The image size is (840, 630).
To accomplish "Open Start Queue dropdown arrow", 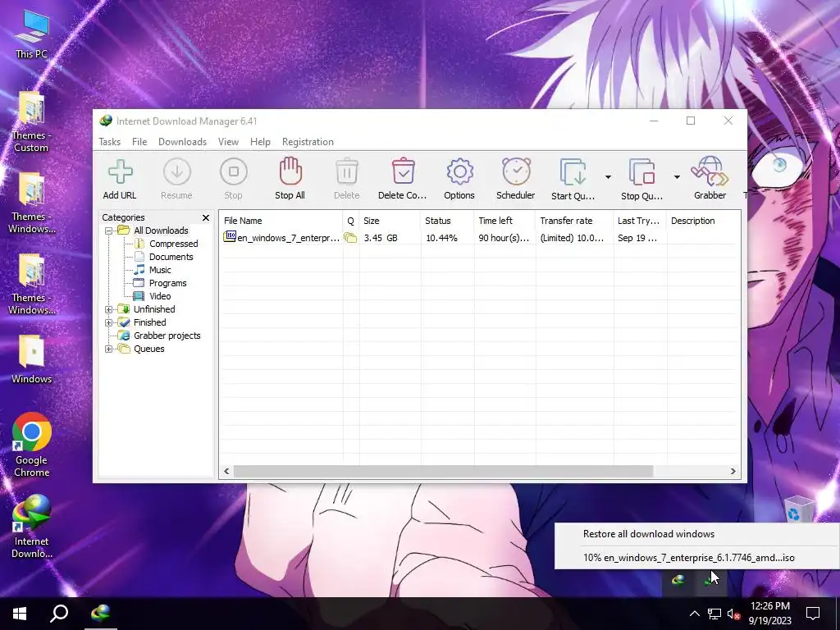I will coord(608,177).
